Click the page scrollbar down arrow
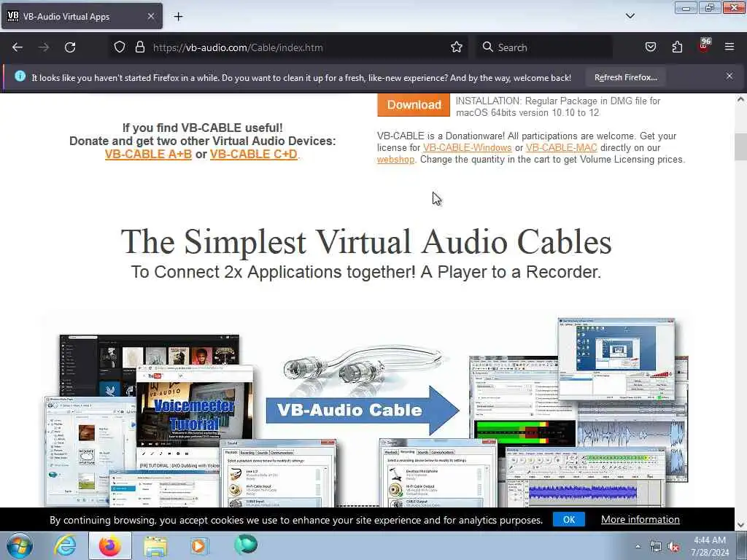747x560 pixels. click(740, 525)
